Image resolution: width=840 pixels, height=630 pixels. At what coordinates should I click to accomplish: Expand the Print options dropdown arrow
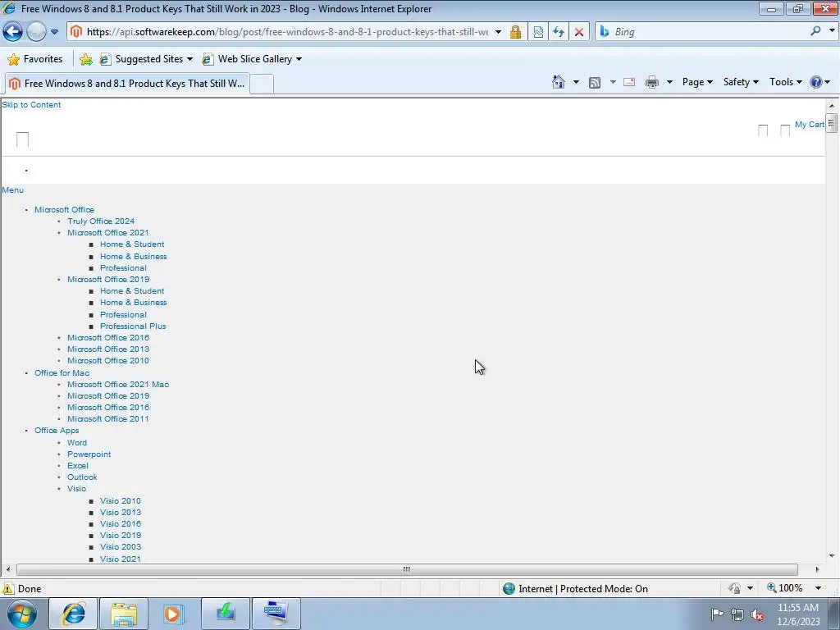[x=669, y=82]
